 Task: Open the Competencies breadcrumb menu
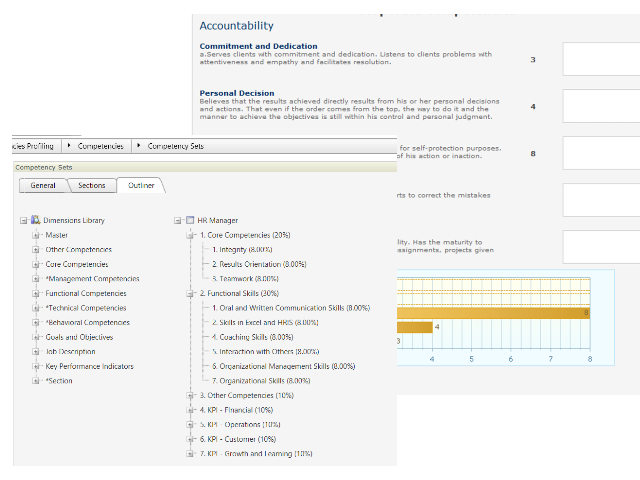(x=100, y=146)
